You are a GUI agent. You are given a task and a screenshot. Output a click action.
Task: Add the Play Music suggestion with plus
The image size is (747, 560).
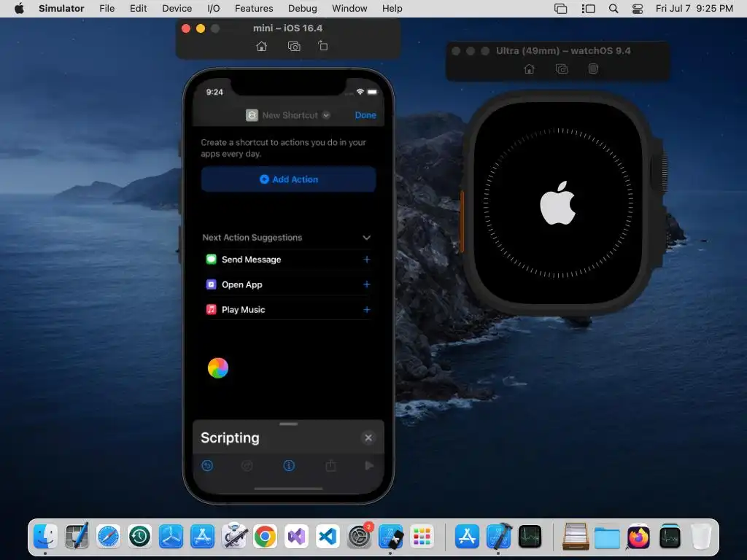tap(366, 309)
